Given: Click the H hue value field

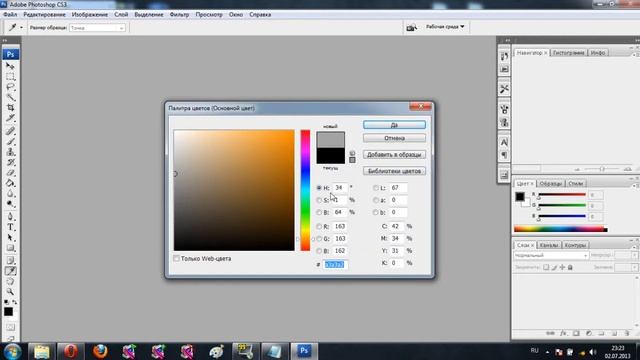Looking at the screenshot, I should (340, 188).
